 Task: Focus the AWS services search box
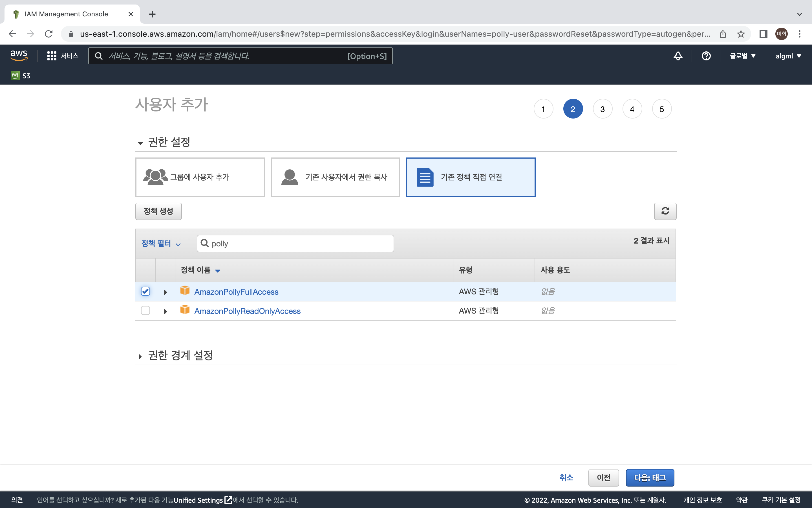tap(240, 56)
